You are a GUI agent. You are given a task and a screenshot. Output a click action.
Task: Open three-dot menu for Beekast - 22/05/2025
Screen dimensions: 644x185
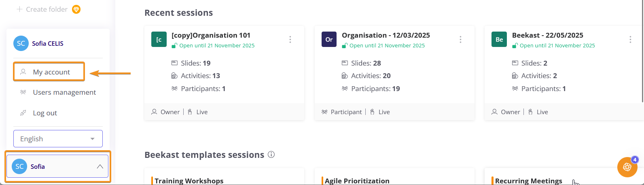630,39
